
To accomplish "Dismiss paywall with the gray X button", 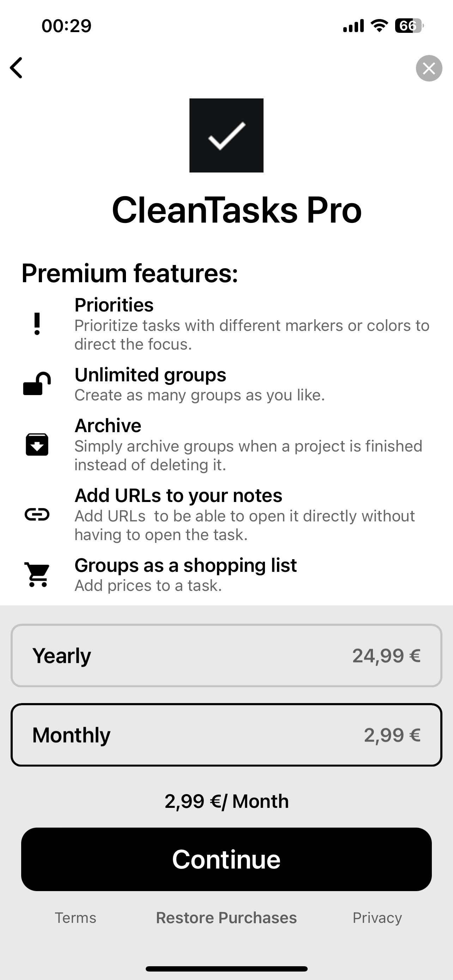I will tap(429, 68).
